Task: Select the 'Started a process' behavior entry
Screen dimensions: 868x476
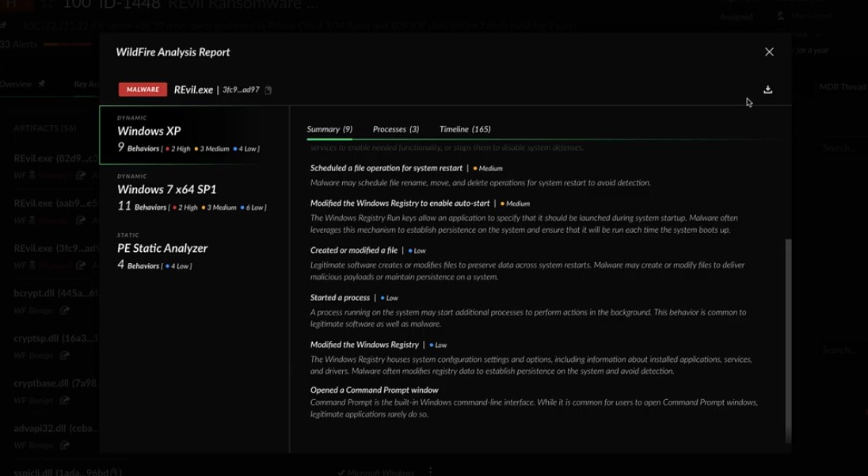Action: coord(340,297)
